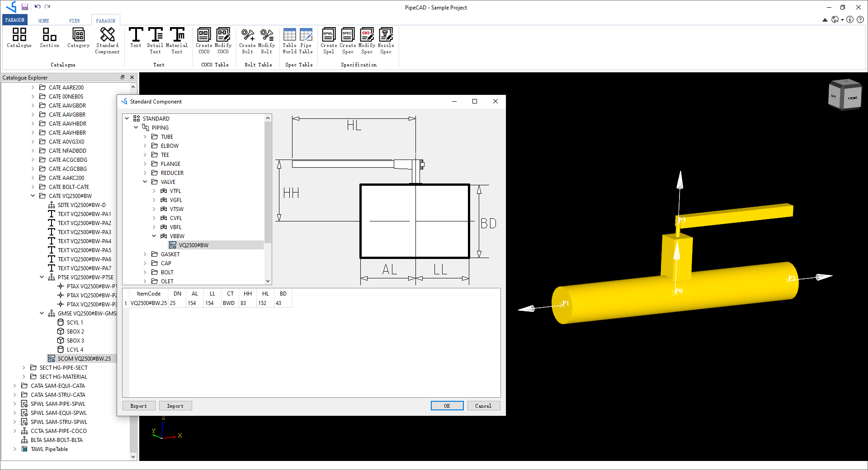Open the VIEW ribbon tab
Viewport: 868px width, 470px height.
[74, 20]
